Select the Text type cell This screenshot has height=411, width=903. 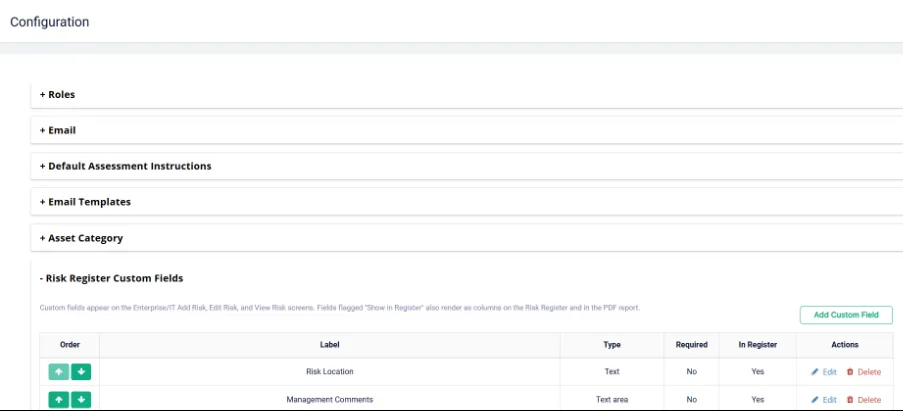click(x=612, y=372)
